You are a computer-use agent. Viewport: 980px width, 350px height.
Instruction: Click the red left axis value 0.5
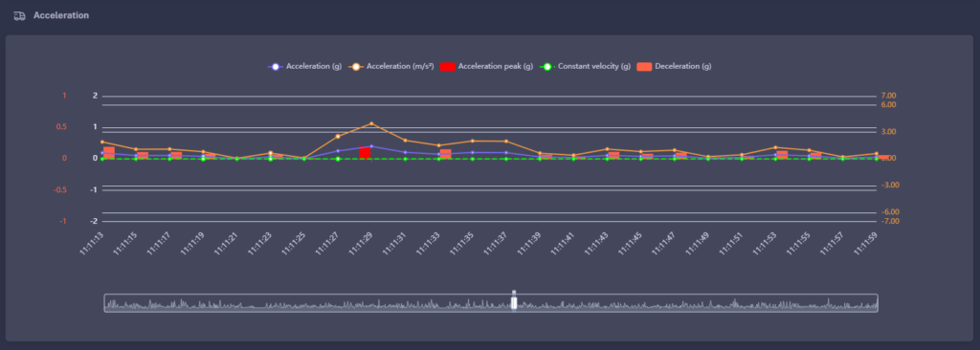point(61,127)
